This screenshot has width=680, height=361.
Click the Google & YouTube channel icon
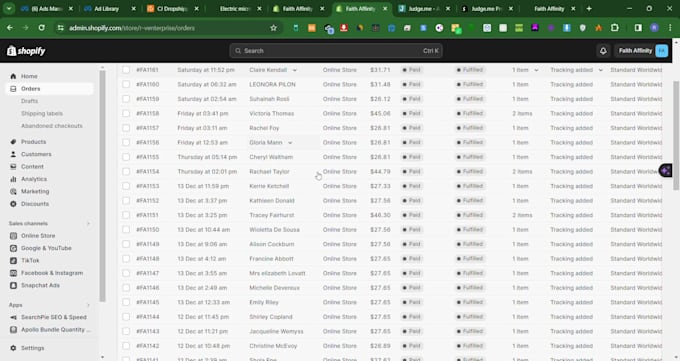[x=13, y=248]
